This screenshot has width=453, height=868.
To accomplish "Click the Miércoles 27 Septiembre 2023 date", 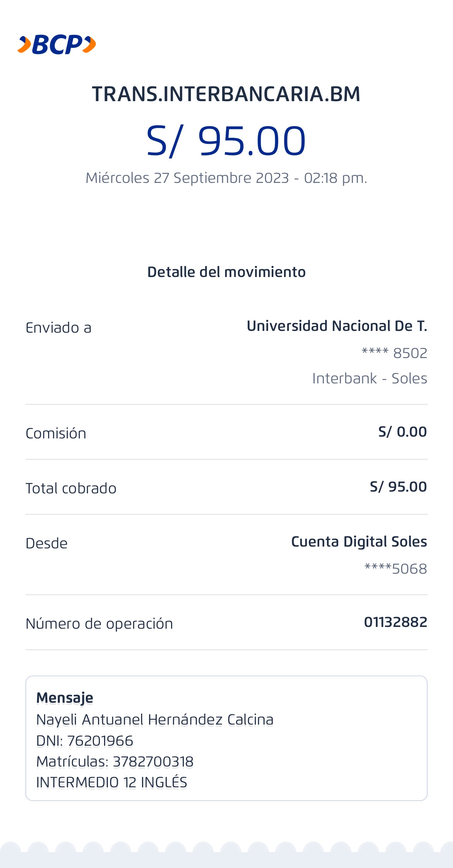I will 226,178.
